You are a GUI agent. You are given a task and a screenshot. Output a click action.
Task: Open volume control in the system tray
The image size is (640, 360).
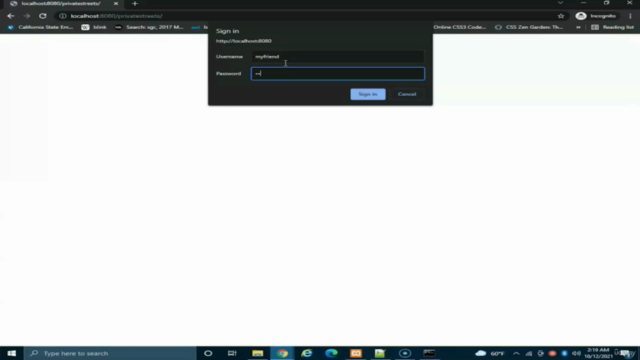pyautogui.click(x=576, y=353)
